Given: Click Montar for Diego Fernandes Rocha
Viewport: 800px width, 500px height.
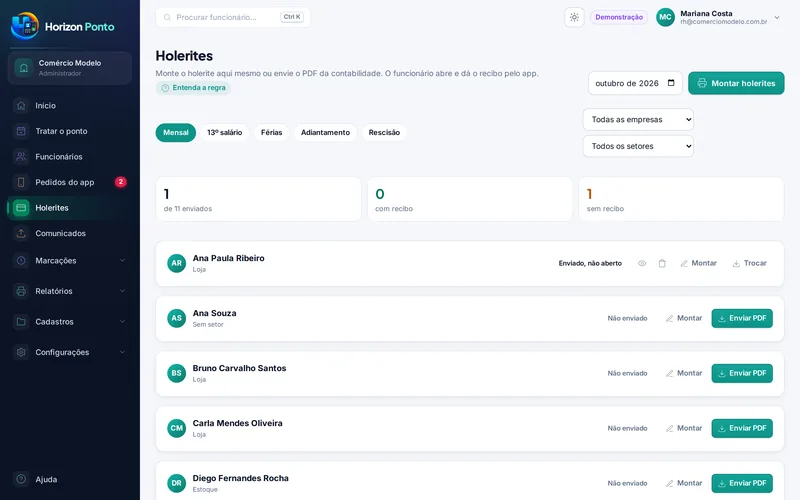Looking at the screenshot, I should click(x=684, y=483).
